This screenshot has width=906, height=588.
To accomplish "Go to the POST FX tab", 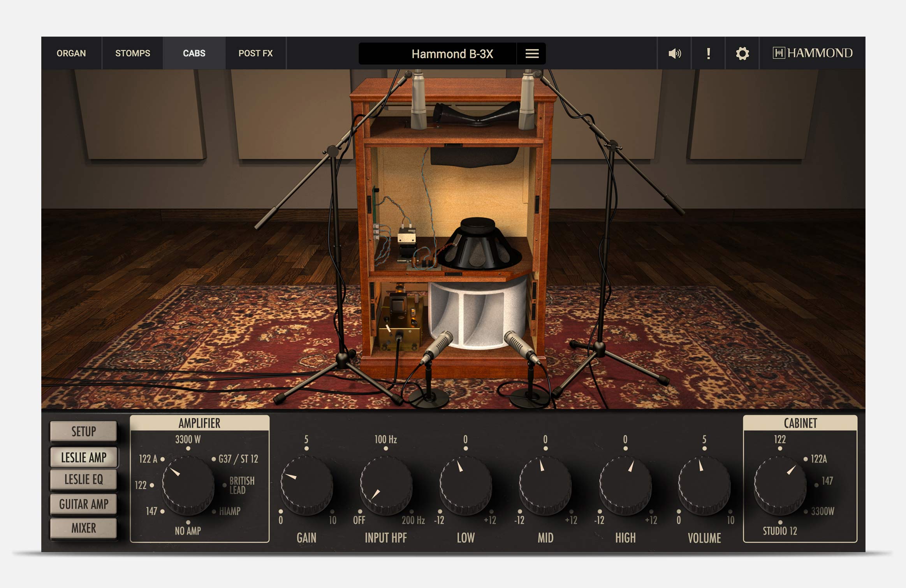I will tap(255, 53).
